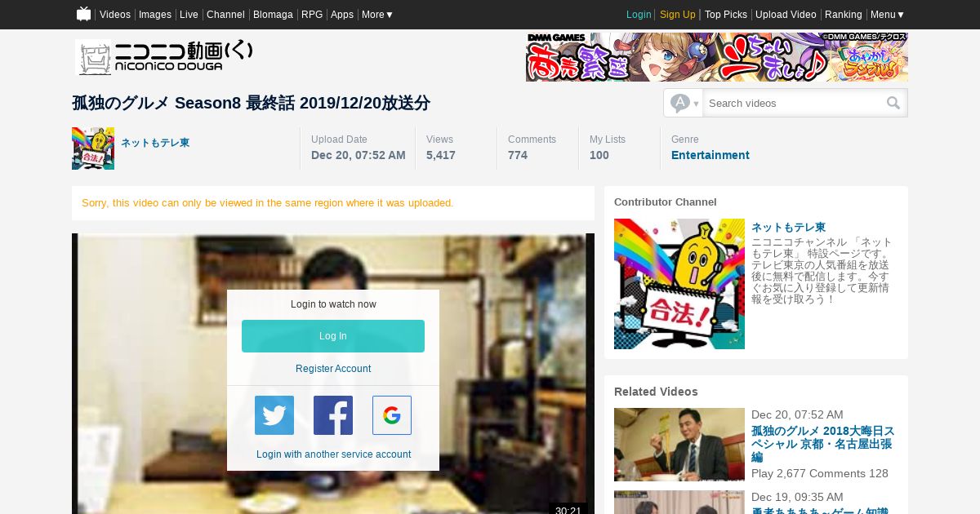Click the region restriction notice text
Viewport: 980px width, 514px height.
coord(268,202)
